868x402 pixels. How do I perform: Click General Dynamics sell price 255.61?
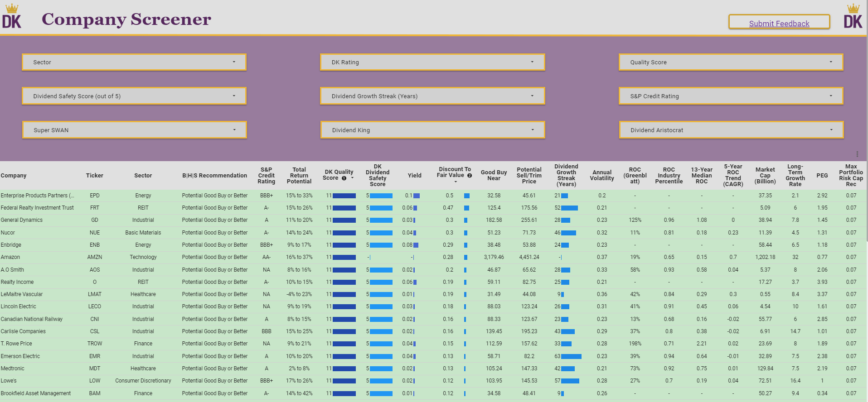(529, 220)
